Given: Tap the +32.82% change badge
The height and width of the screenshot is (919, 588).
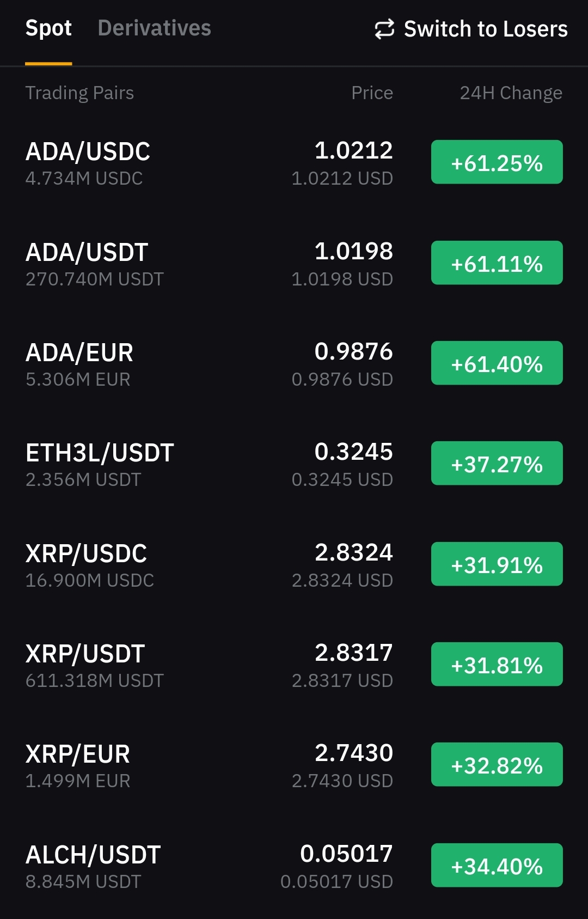Looking at the screenshot, I should [497, 765].
